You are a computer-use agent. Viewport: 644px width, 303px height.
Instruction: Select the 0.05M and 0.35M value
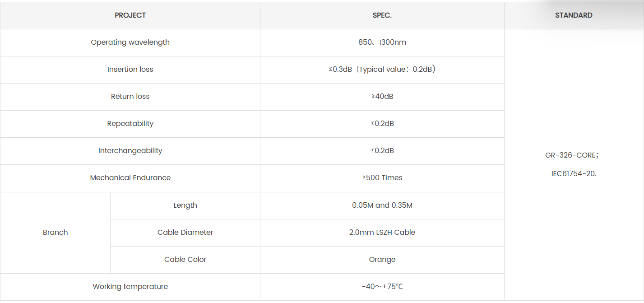point(382,205)
